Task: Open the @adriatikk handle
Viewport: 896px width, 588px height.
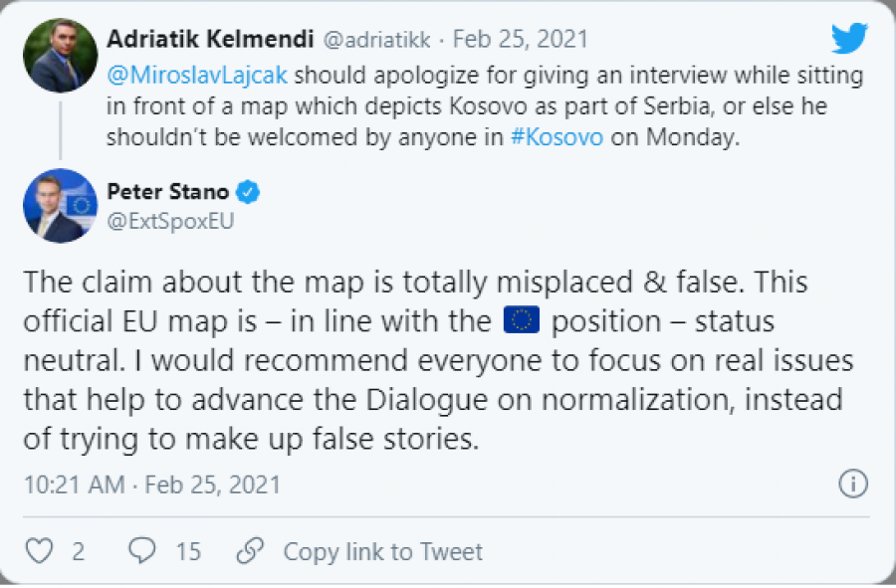Action: 377,40
